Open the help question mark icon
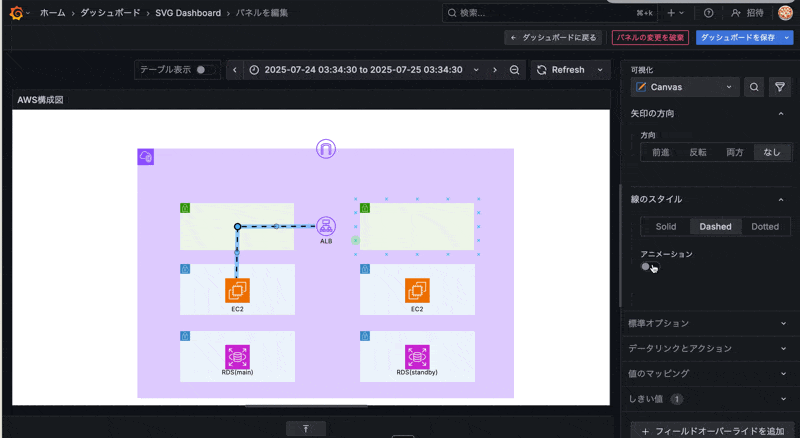Screen dimensions: 800x438 coord(709,13)
